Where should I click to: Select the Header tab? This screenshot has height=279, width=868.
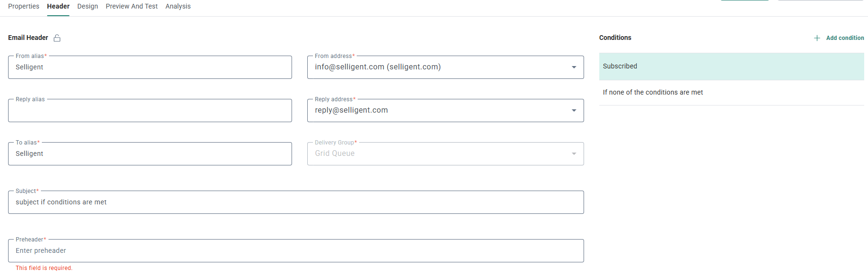tap(58, 6)
